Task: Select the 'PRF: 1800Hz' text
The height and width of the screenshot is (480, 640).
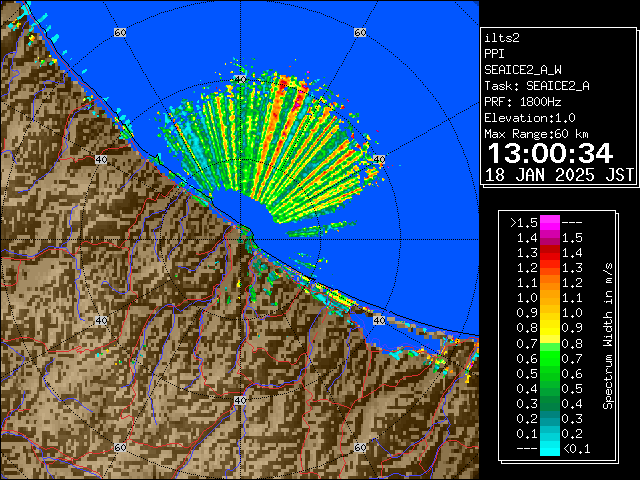Action: 523,102
